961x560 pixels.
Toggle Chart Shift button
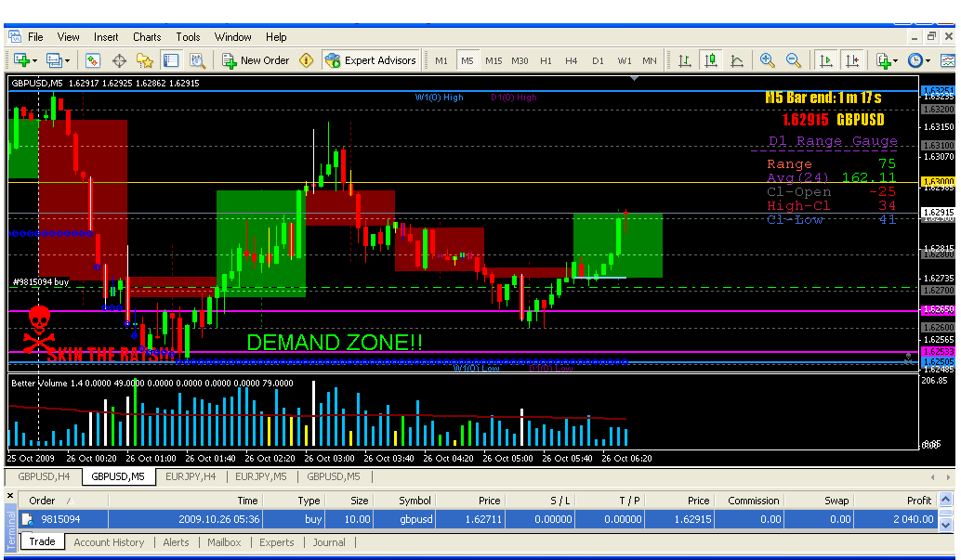pos(852,60)
